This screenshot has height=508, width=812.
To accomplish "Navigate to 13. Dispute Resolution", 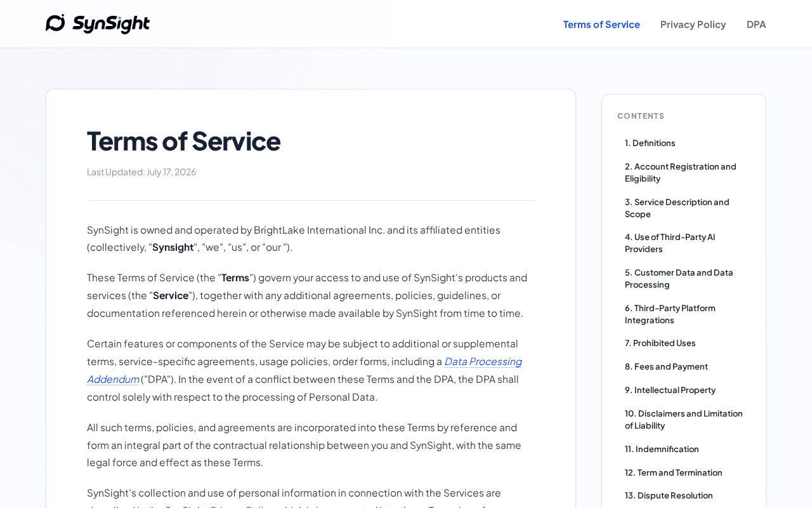I will [669, 495].
